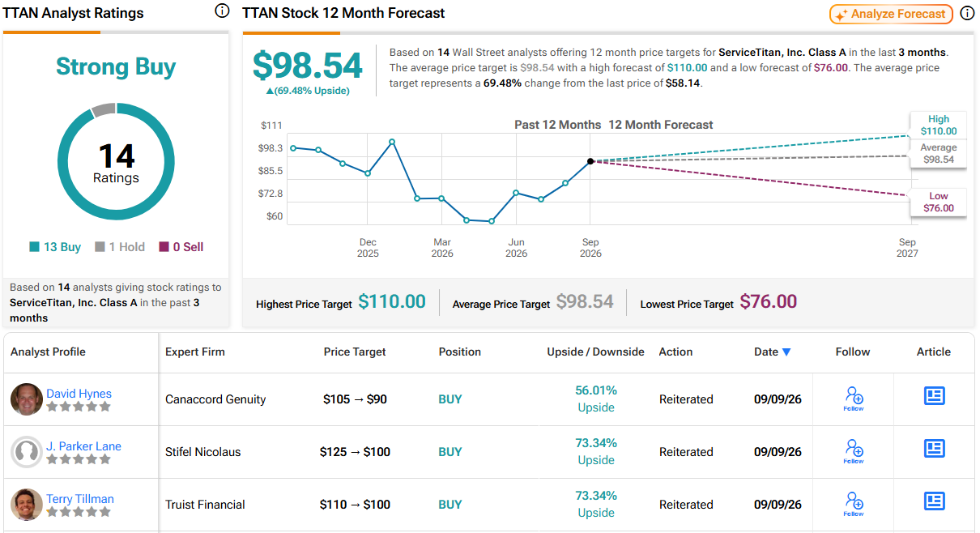This screenshot has width=980, height=533.
Task: Click the Analyze Forecast button
Action: [892, 14]
